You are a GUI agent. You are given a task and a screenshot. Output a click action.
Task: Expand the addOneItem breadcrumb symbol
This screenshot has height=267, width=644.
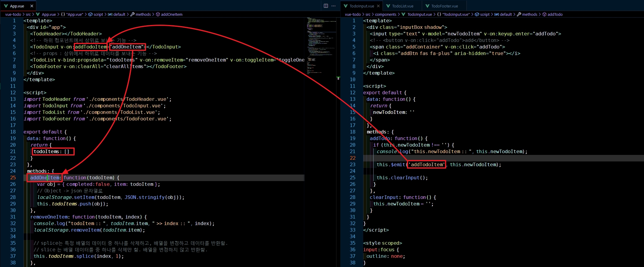[x=172, y=14]
